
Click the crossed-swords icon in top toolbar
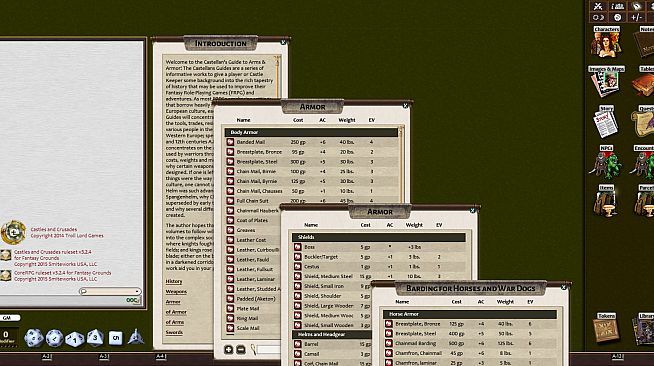[598, 6]
